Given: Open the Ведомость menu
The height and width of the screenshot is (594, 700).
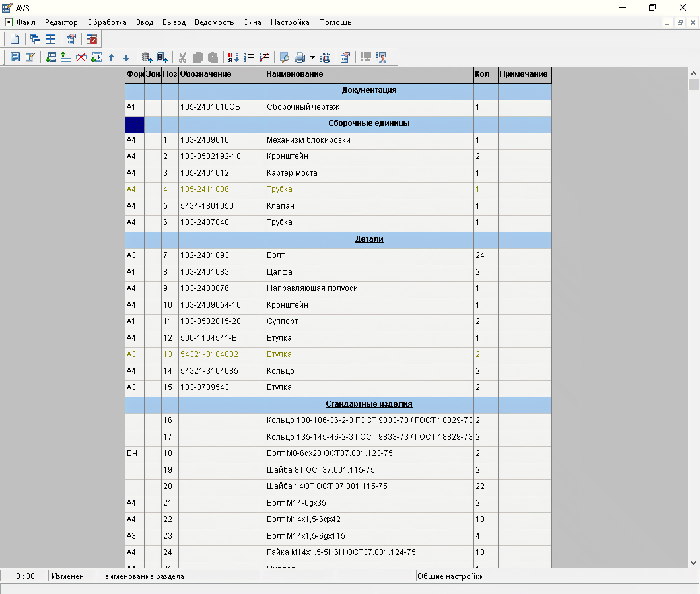Looking at the screenshot, I should 214,22.
